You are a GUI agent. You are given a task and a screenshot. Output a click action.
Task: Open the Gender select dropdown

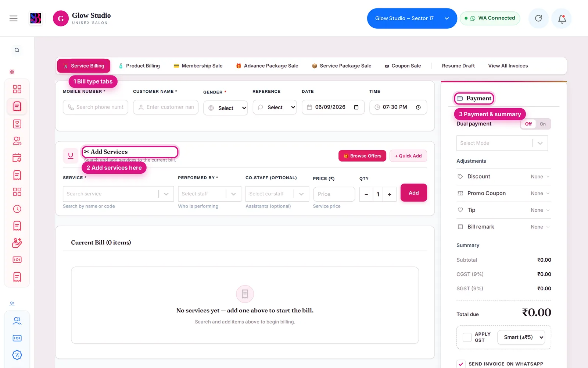226,108
